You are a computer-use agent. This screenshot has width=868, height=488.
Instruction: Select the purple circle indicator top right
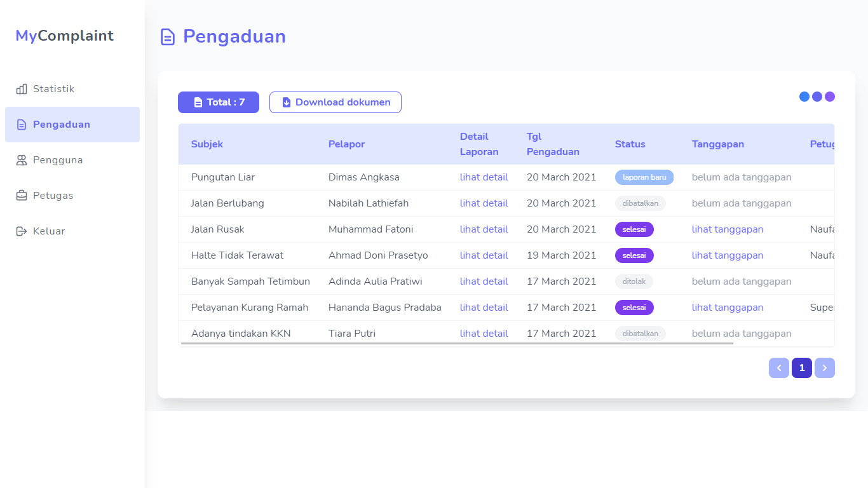tap(830, 97)
